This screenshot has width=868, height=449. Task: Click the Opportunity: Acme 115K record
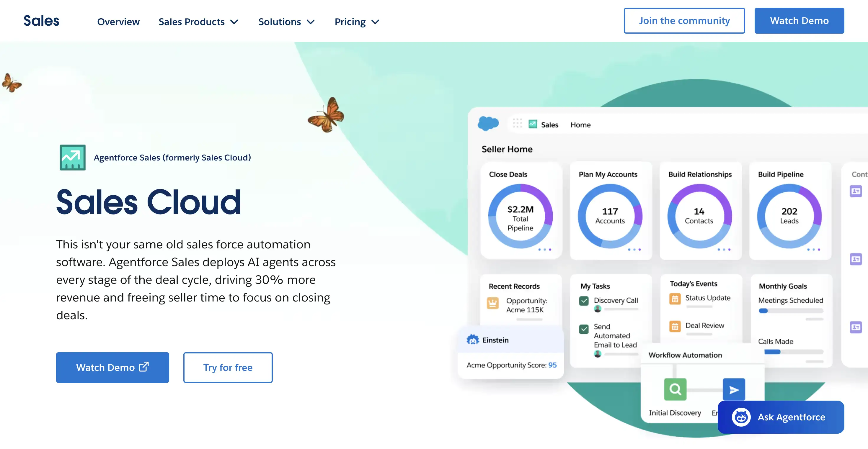tap(527, 305)
